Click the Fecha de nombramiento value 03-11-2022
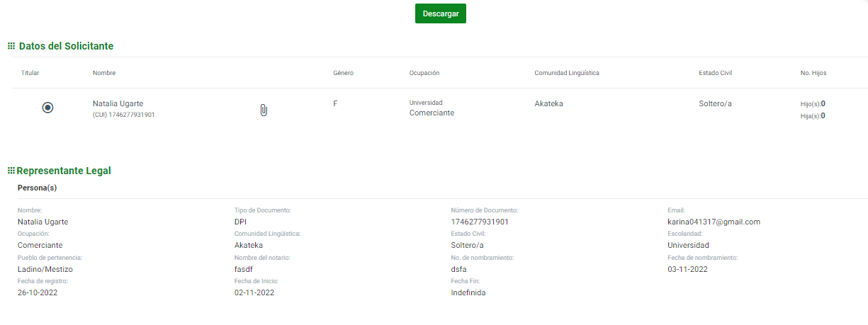 click(687, 269)
